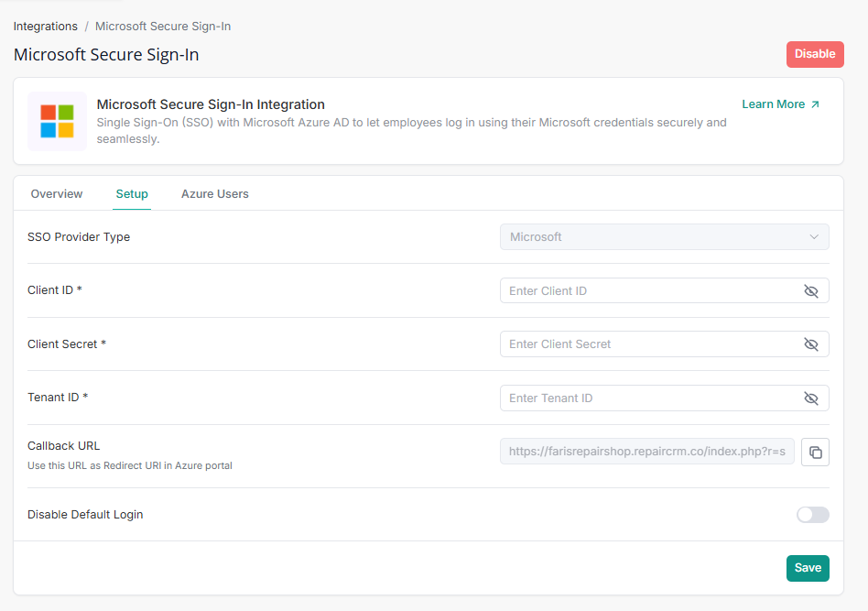Open the SSO Provider Type dropdown
Screen dimensions: 868x611
point(664,237)
